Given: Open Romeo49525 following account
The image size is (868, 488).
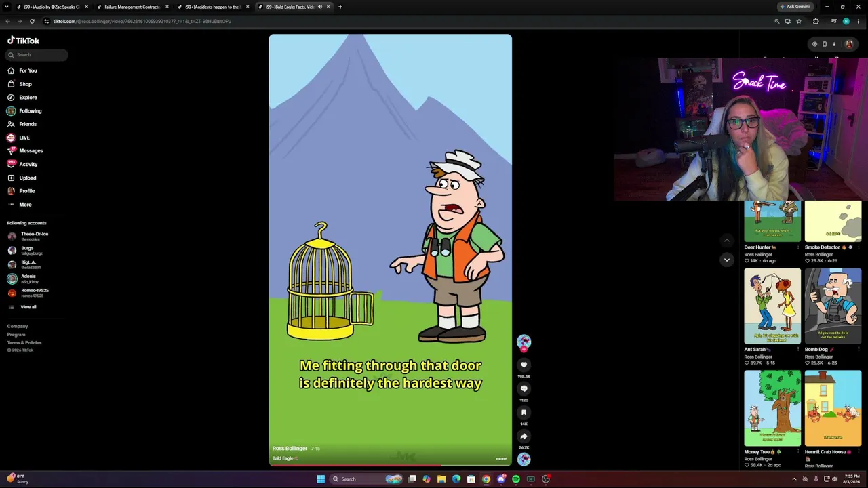Looking at the screenshot, I should pos(28,293).
